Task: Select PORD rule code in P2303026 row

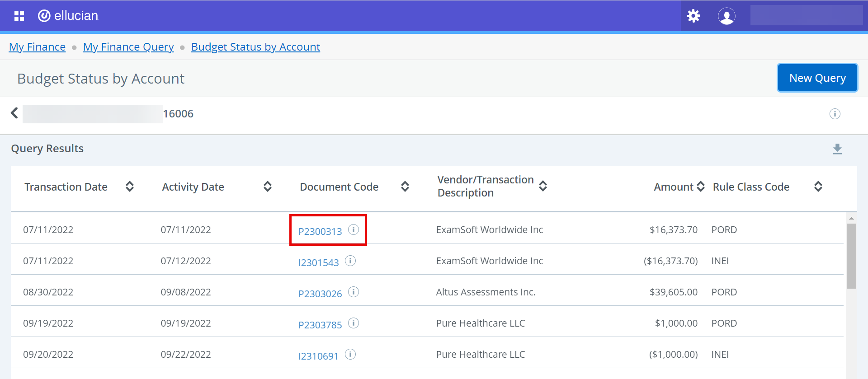Action: [x=724, y=292]
